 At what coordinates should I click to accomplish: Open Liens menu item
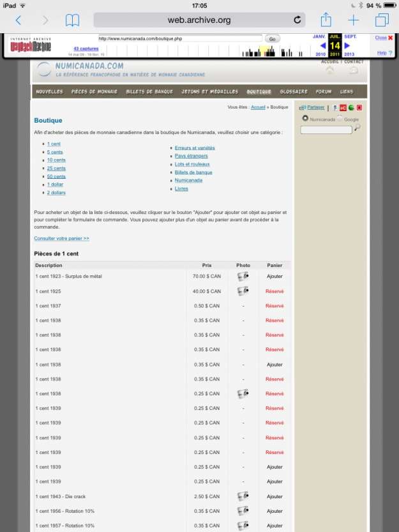click(347, 91)
